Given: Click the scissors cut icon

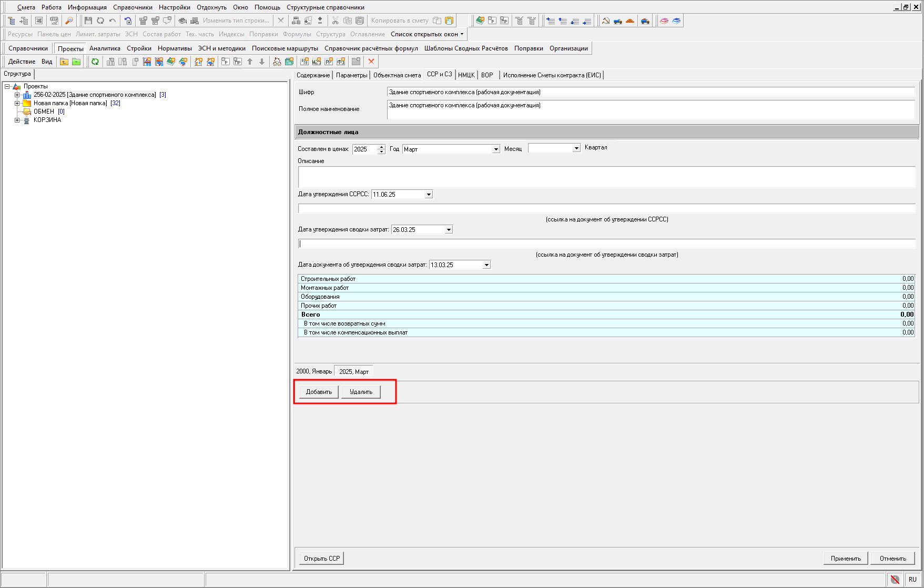Looking at the screenshot, I should (335, 21).
